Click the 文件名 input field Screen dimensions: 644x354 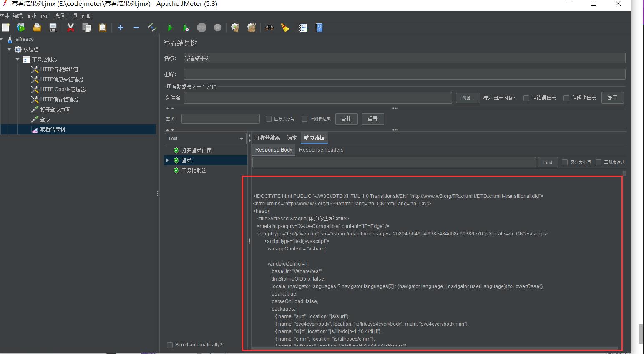pos(318,98)
